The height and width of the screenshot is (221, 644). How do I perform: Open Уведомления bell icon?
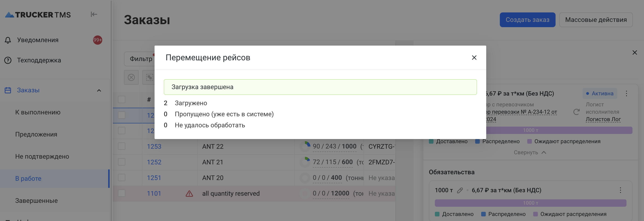[8, 40]
